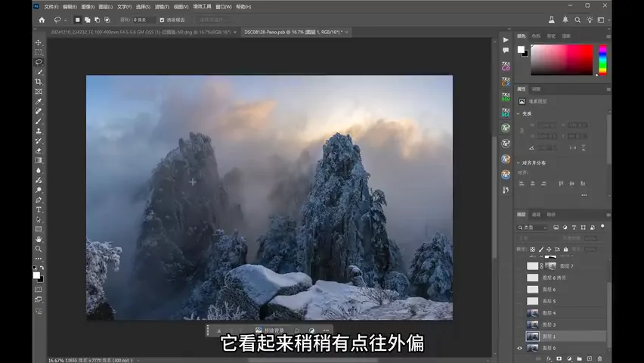Open Lasso tool preset dropdown arrow
Image resolution: width=644 pixels, height=363 pixels.
pos(65,20)
